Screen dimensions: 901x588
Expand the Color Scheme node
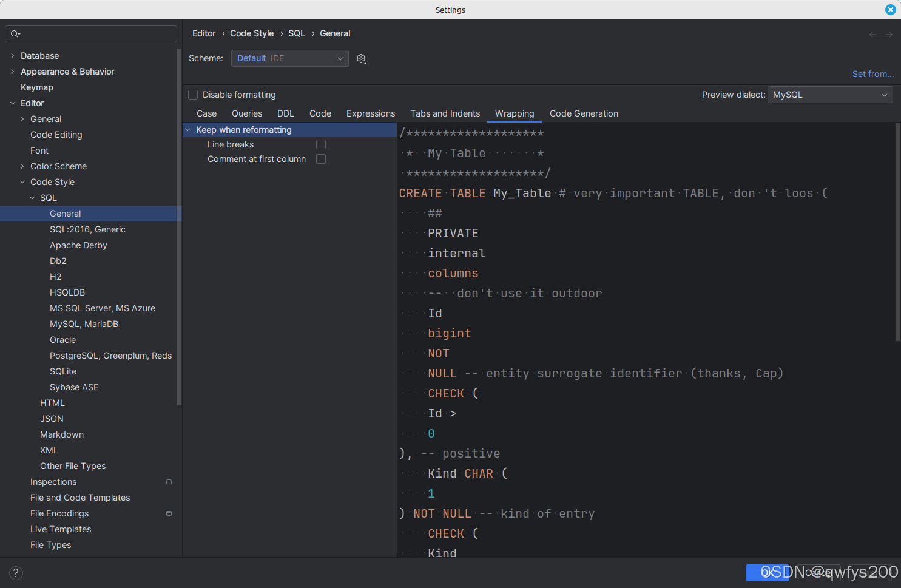click(22, 166)
